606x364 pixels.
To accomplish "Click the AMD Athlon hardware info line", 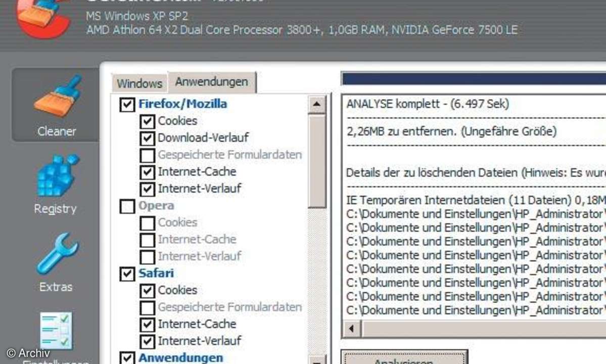I will pos(302,30).
